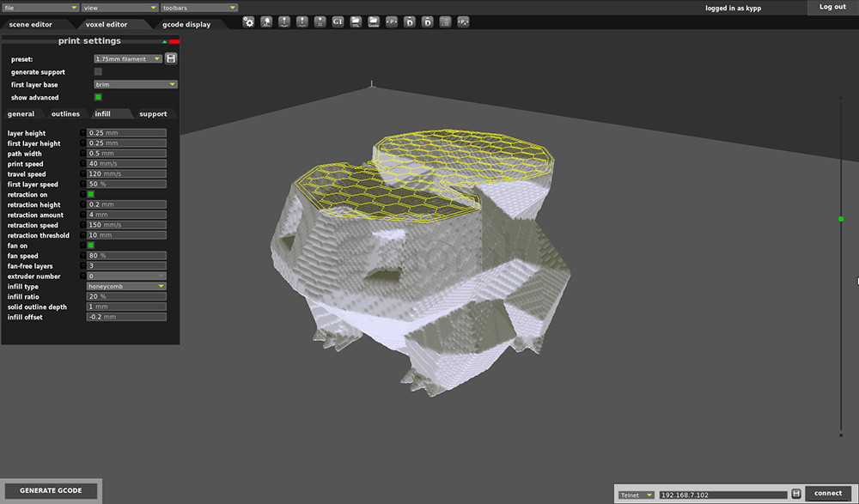Expand the first layer base dropdown
859x504 pixels.
pyautogui.click(x=136, y=85)
